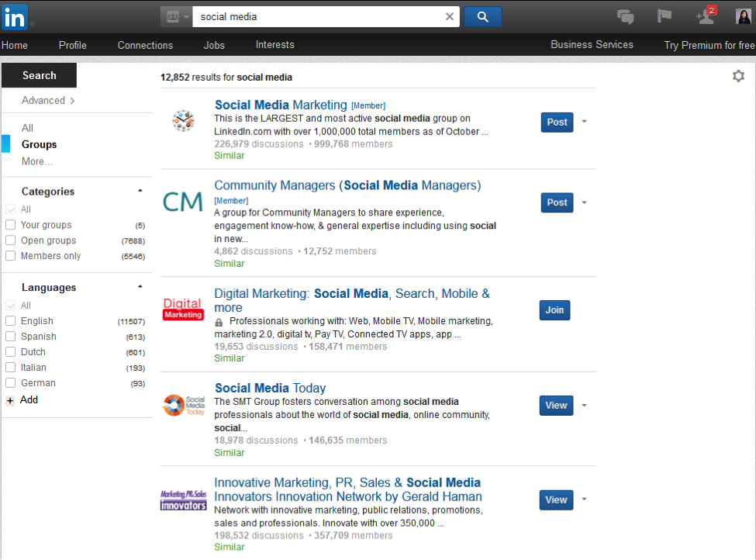This screenshot has width=756, height=560.
Task: Check the Open groups checkbox
Action: click(11, 240)
